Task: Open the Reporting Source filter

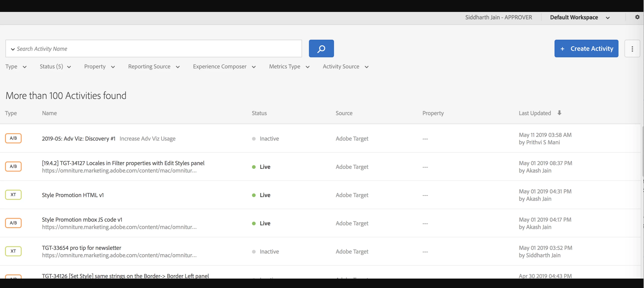Action: pyautogui.click(x=154, y=67)
